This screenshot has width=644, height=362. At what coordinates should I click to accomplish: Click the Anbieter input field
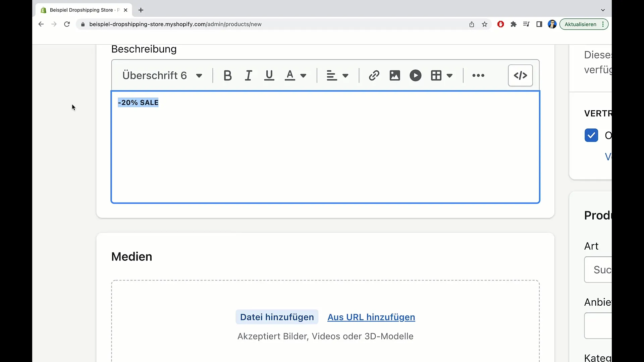[598, 325]
